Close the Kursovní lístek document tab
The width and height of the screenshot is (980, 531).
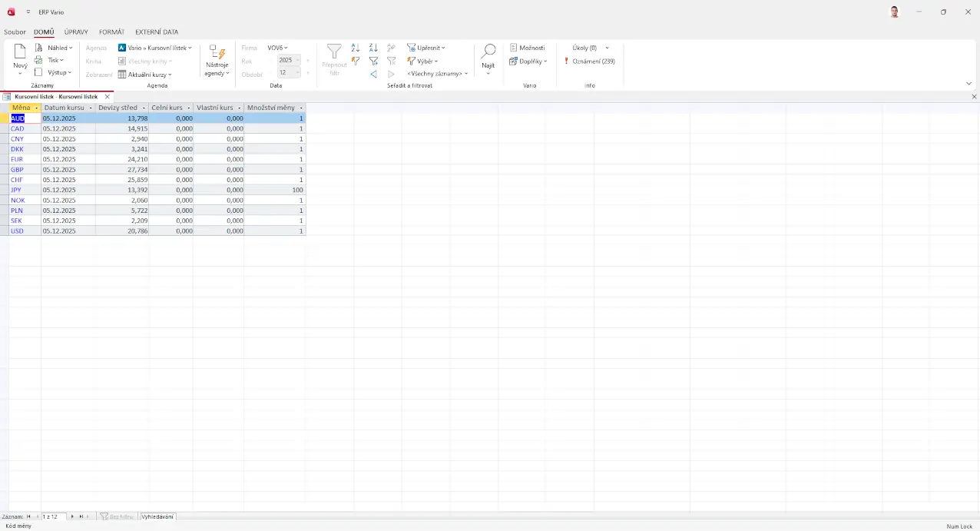click(x=107, y=97)
